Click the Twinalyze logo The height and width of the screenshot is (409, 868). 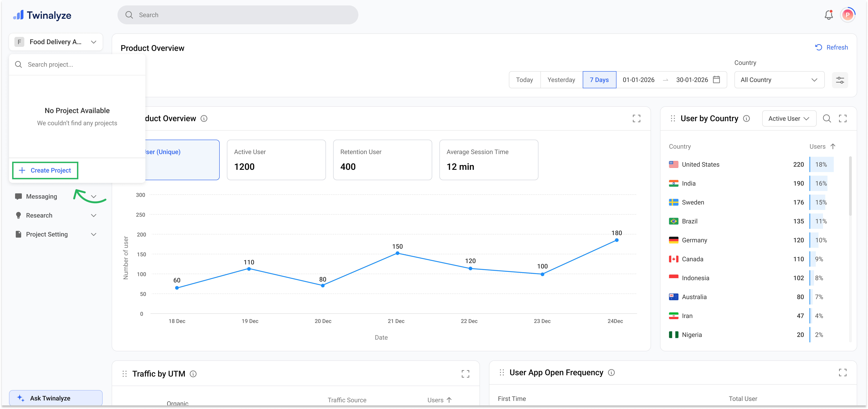click(x=42, y=15)
